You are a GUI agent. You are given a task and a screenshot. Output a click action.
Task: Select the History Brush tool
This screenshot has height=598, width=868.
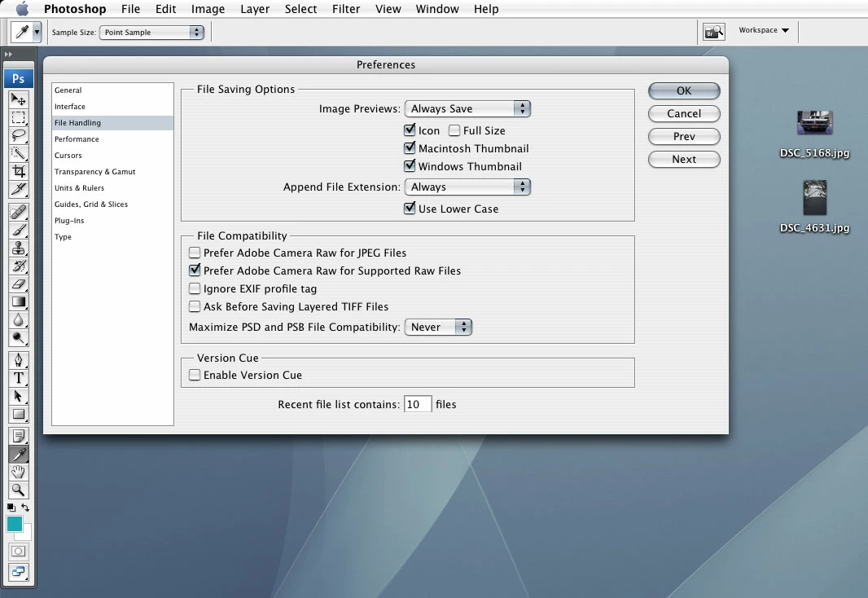click(18, 266)
